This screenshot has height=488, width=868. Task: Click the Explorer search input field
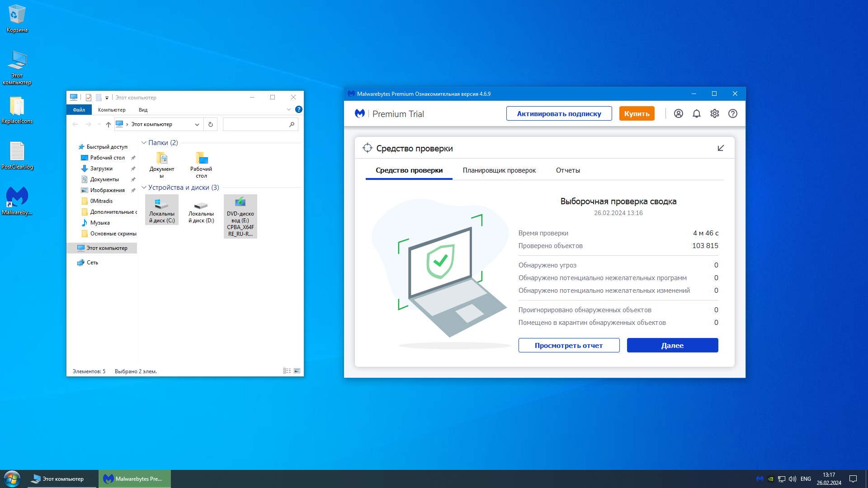click(x=255, y=124)
